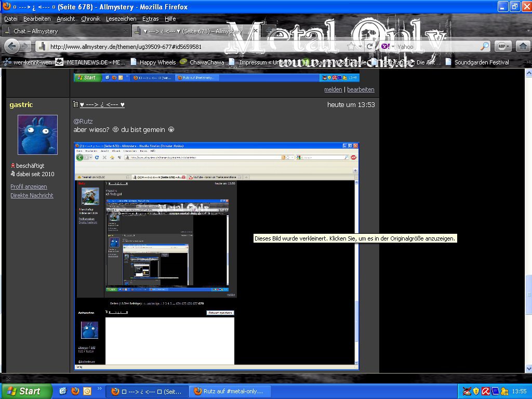
Task: Click the search magnifier icon
Action: coord(485,46)
